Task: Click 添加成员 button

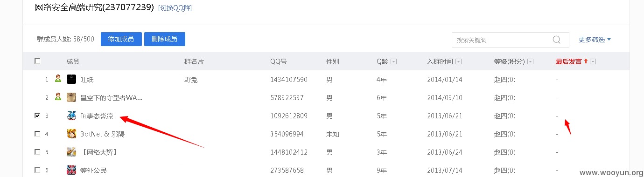Action: [121, 39]
